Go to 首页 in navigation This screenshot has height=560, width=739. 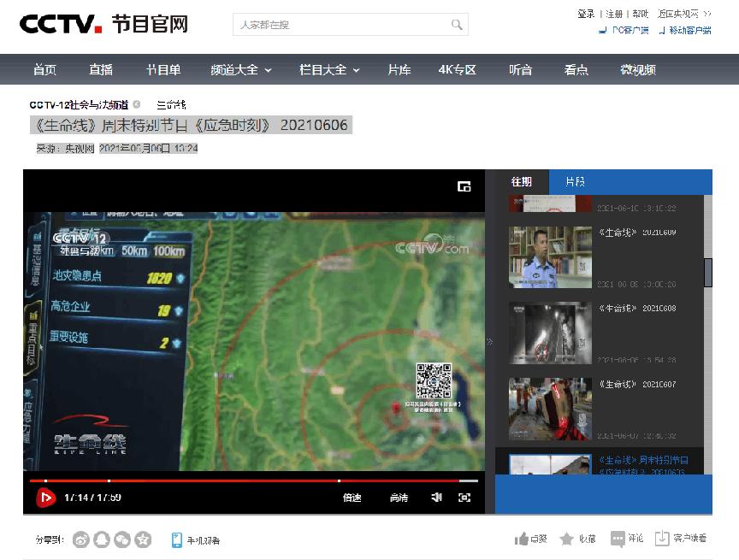[44, 70]
